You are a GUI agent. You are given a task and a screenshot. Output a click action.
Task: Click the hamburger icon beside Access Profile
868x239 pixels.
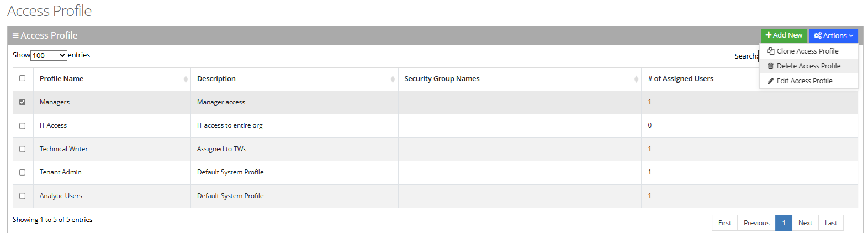tap(15, 35)
